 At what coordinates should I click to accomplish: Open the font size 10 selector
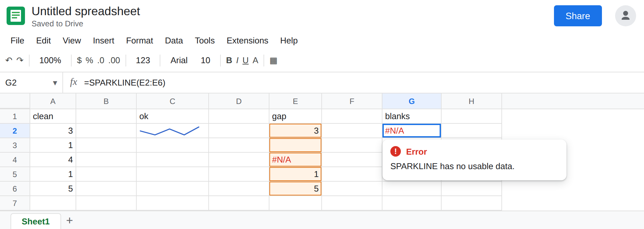(205, 60)
